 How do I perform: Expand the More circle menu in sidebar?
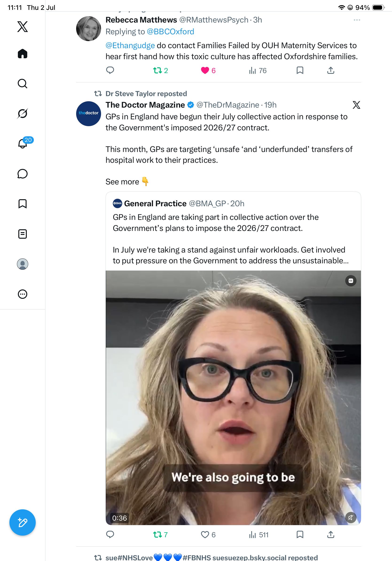[x=23, y=294]
